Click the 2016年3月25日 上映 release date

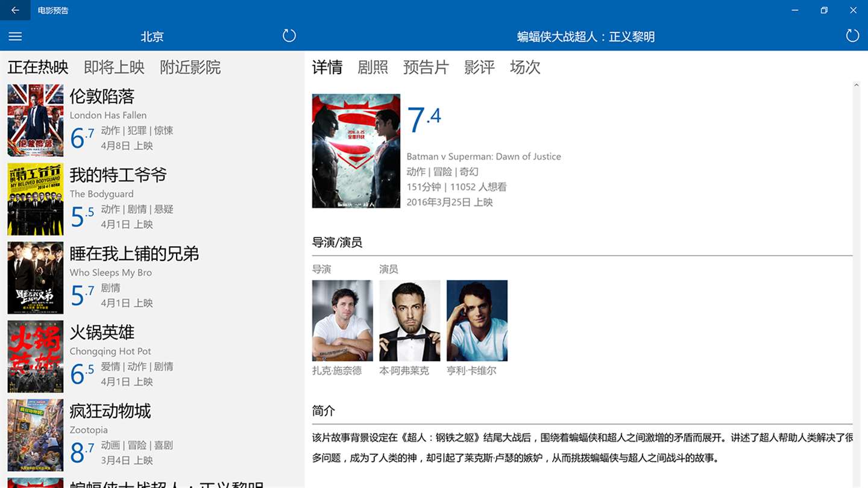click(450, 202)
